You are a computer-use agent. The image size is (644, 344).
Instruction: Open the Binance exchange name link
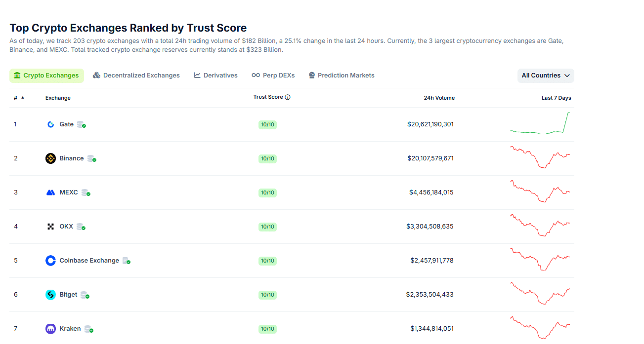pos(71,158)
